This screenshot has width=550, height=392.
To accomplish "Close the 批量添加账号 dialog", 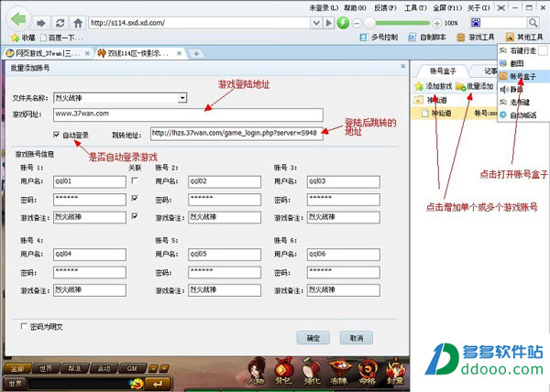I will pos(403,66).
